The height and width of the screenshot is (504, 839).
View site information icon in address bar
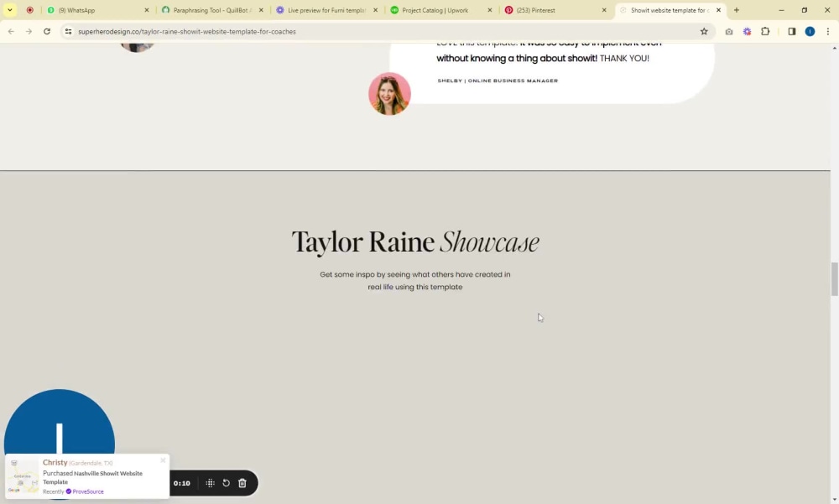(68, 32)
